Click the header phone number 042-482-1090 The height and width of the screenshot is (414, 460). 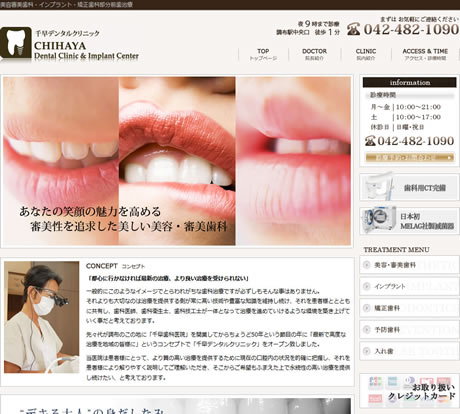coord(411,29)
